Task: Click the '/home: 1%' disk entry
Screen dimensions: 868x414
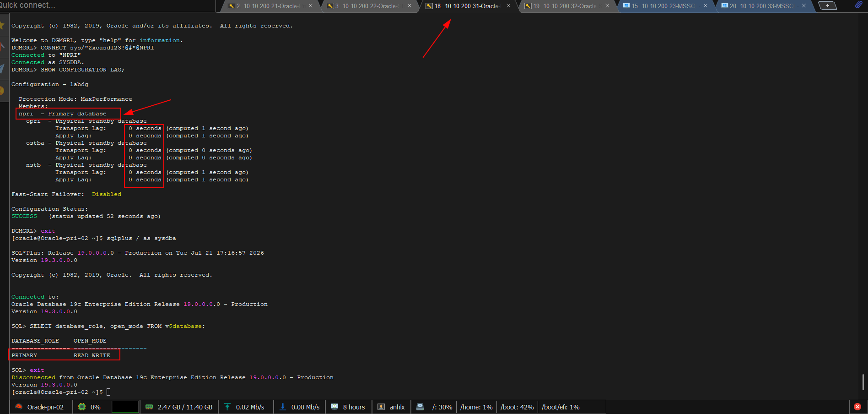Action: (476, 407)
